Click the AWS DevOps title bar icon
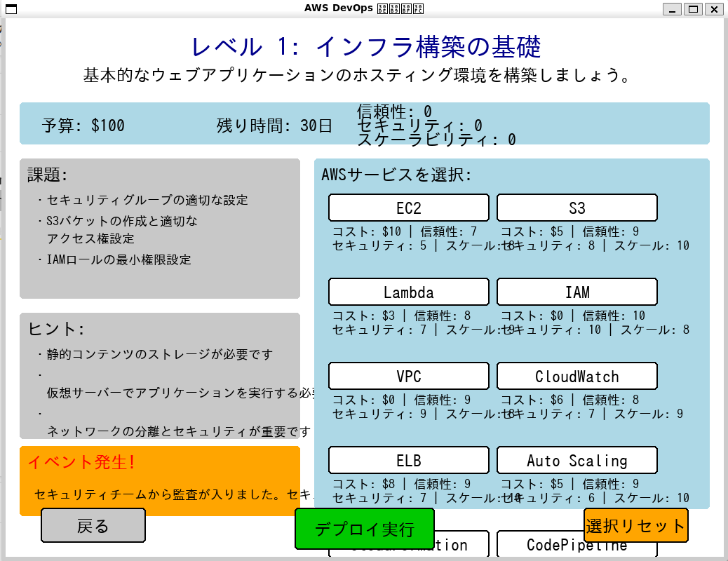This screenshot has width=728, height=561. [x=10, y=9]
